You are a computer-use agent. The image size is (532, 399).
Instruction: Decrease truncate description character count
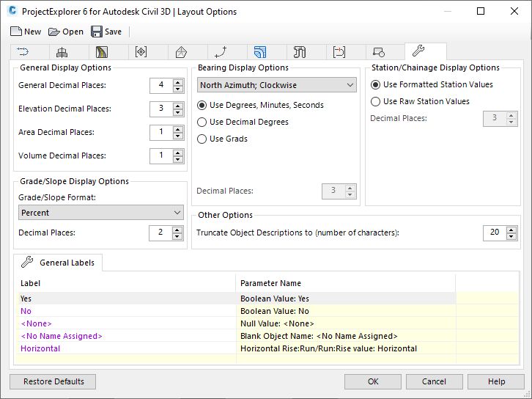pyautogui.click(x=511, y=236)
